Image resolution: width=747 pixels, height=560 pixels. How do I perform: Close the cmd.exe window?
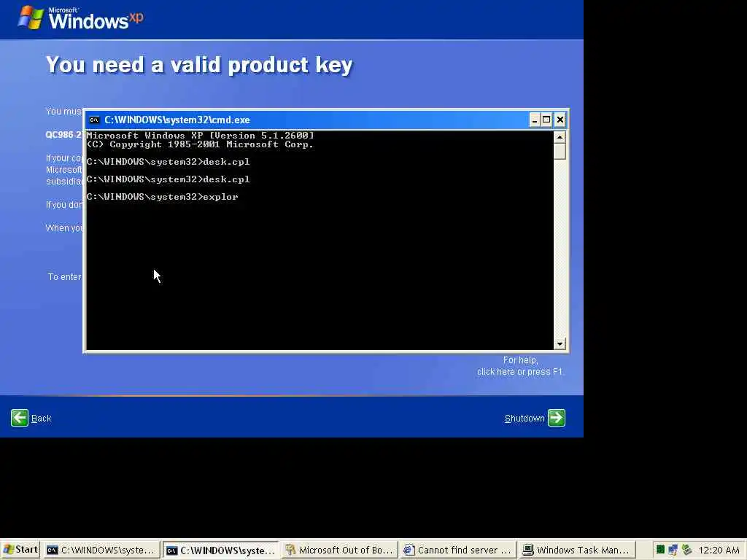560,120
